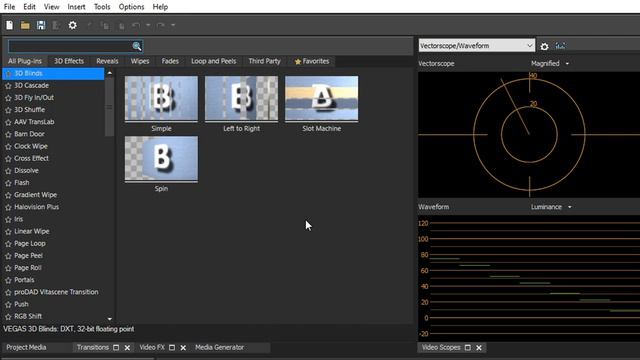Image resolution: width=640 pixels, height=360 pixels.
Task: Open the Luminance waveform dropdown
Action: click(x=551, y=207)
